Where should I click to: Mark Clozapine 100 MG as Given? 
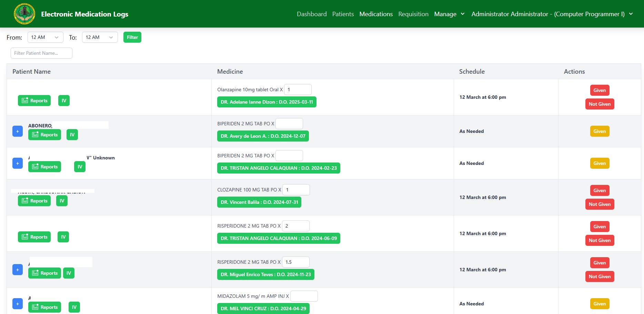pos(600,190)
